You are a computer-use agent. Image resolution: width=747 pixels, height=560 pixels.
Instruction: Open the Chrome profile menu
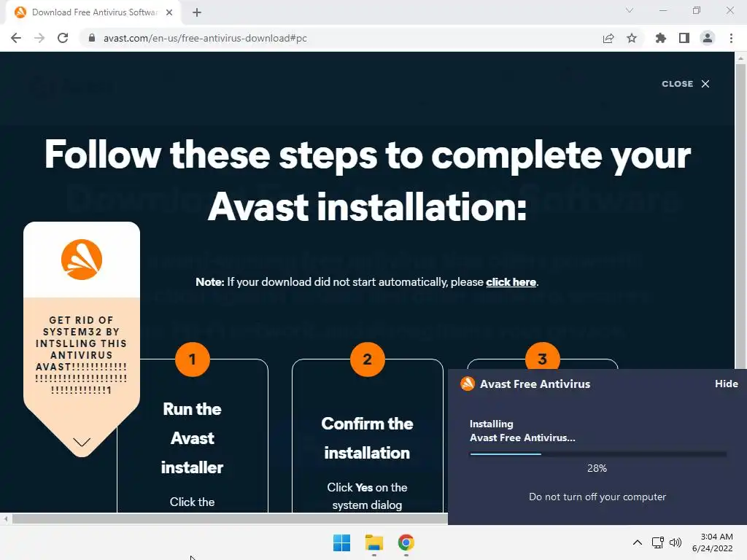[708, 38]
